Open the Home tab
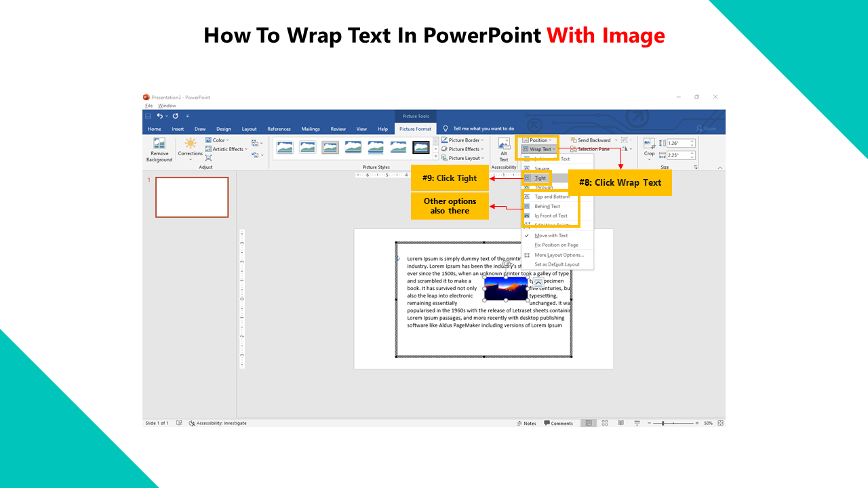Viewport: 868px width, 488px height. 155,129
